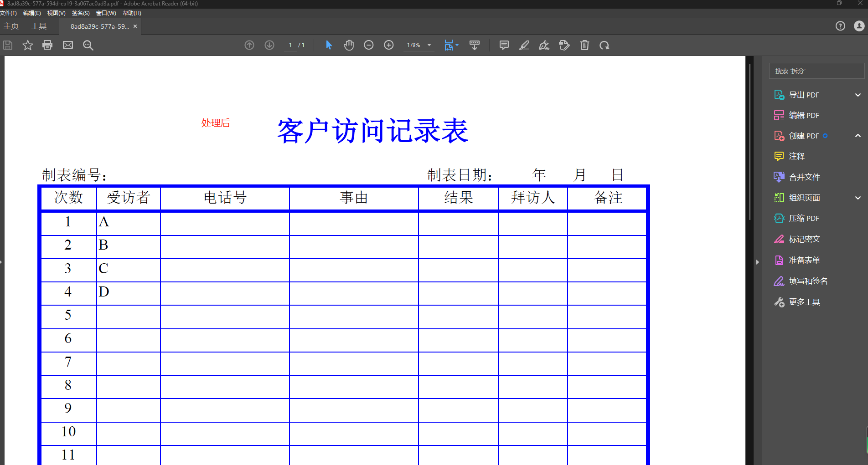Print the document via the printer icon
868x465 pixels.
pyautogui.click(x=47, y=45)
